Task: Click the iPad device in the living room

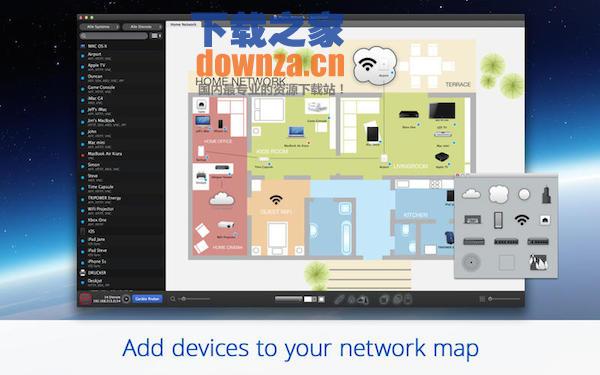Action: tap(372, 134)
